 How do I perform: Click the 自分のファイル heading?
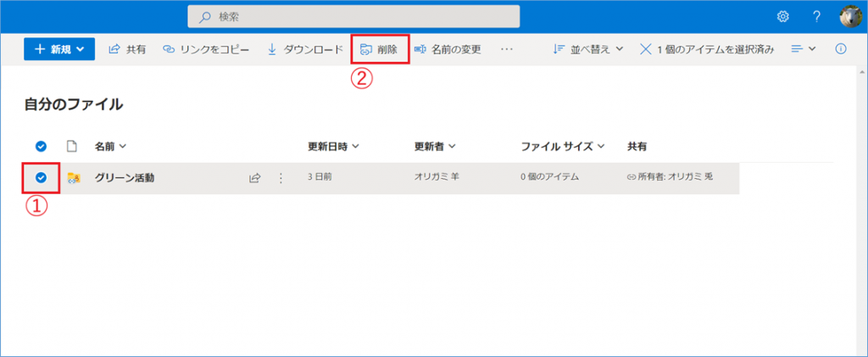(74, 104)
